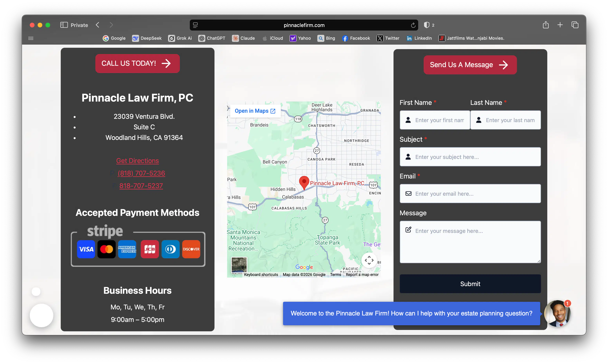Call the (818) 707-5236 phone link
Viewport: 608px width, 364px height.
coord(141,173)
